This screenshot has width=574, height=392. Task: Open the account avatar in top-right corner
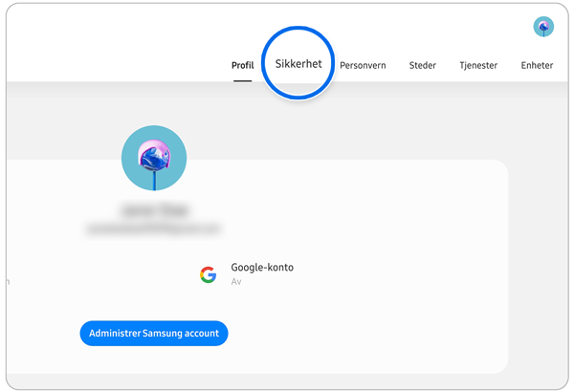[x=543, y=27]
